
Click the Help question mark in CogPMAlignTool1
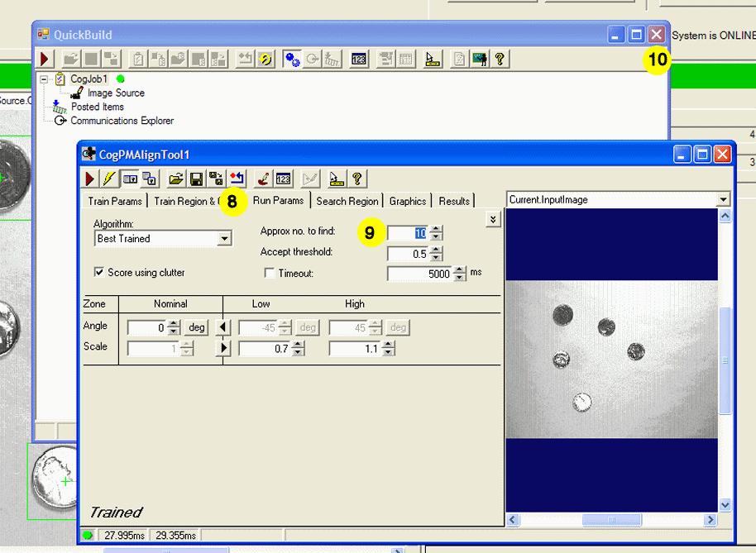click(357, 179)
